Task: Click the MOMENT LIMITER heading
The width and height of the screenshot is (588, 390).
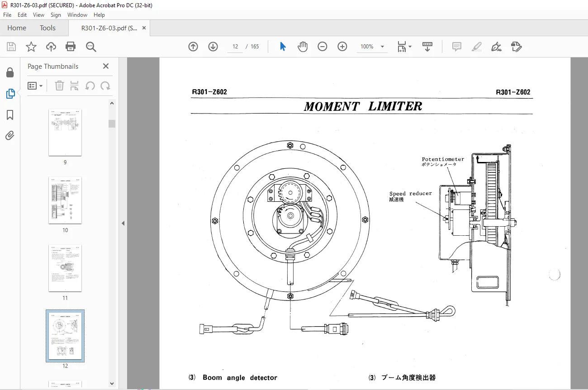Action: 363,107
